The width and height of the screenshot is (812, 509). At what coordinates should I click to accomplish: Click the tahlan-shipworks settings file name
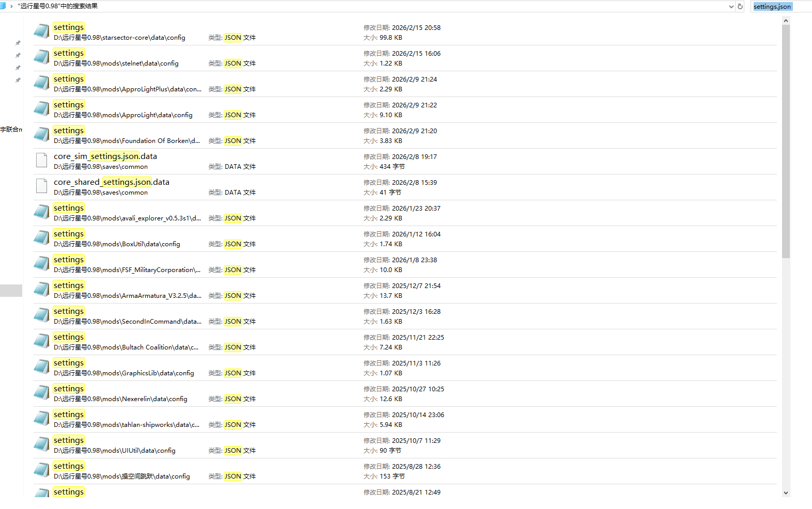pos(68,415)
